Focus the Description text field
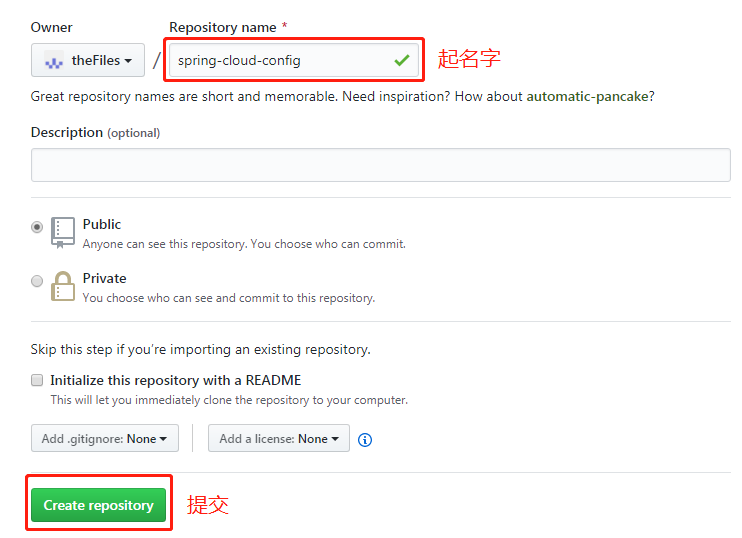 pos(381,165)
